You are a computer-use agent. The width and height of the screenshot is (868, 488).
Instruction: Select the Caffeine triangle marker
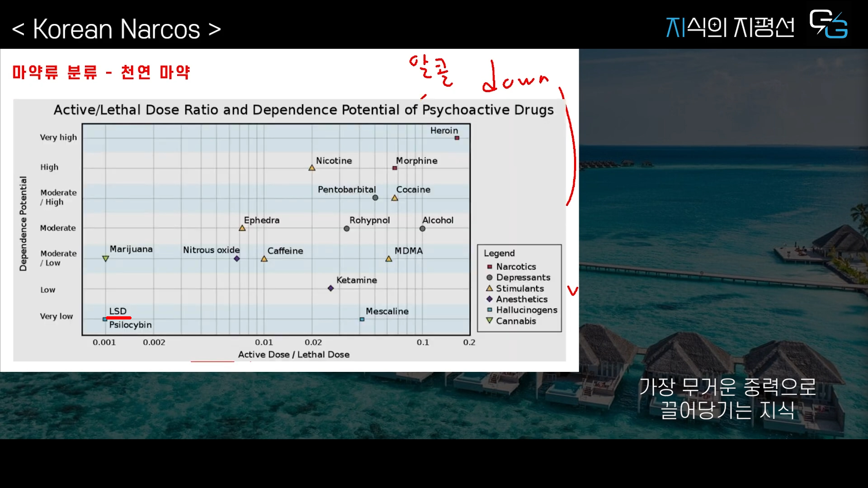click(264, 259)
